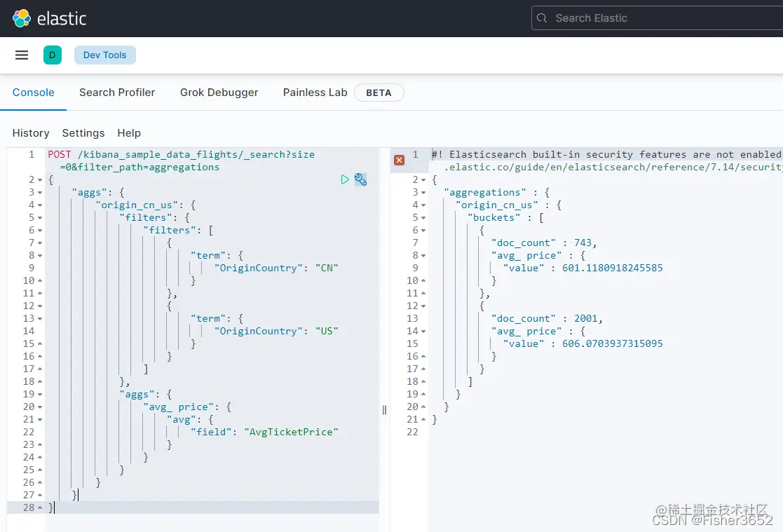Fold the "avg" block at editor line 21

click(40, 420)
